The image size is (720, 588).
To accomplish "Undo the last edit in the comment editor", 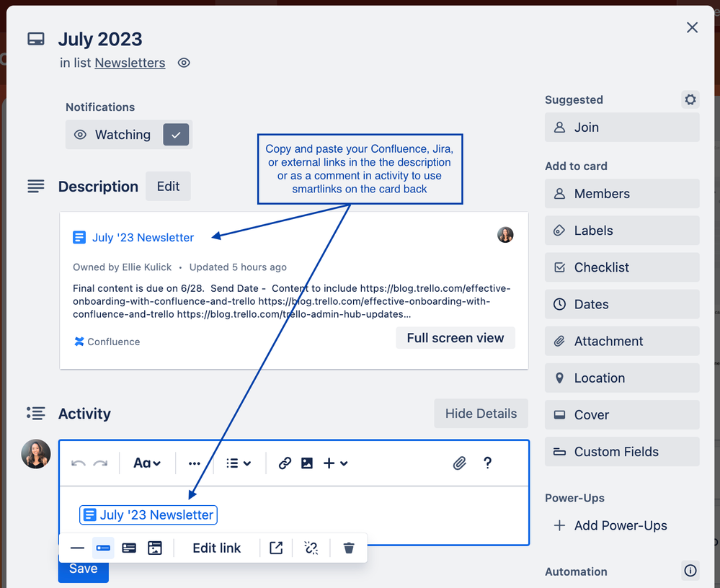I will pos(78,463).
